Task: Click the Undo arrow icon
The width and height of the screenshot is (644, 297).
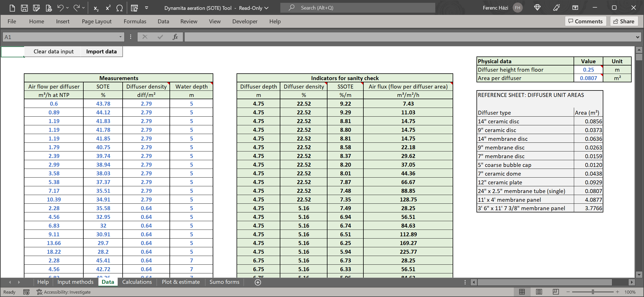Action: click(x=60, y=8)
